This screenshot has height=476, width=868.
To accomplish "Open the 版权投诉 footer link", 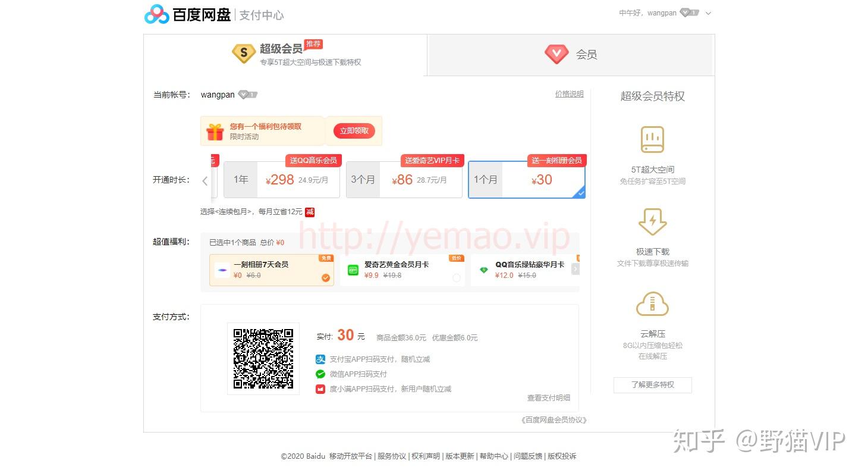I will coord(562,456).
